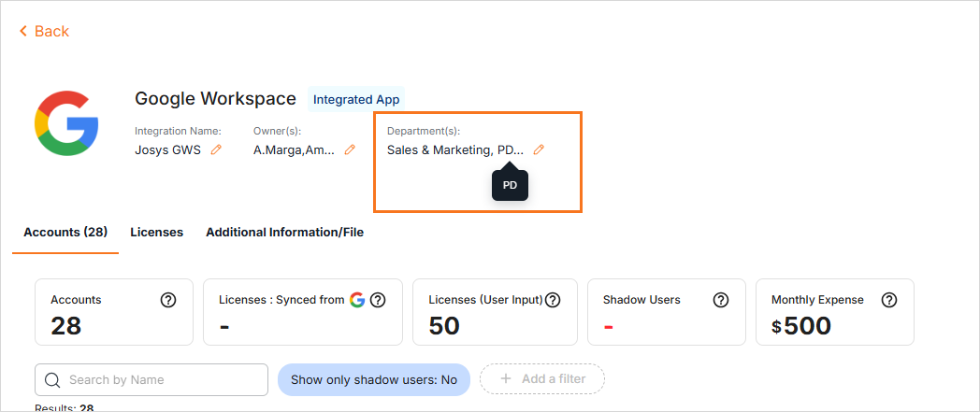This screenshot has width=980, height=412.
Task: Click the Josys GWS integration name
Action: [168, 149]
